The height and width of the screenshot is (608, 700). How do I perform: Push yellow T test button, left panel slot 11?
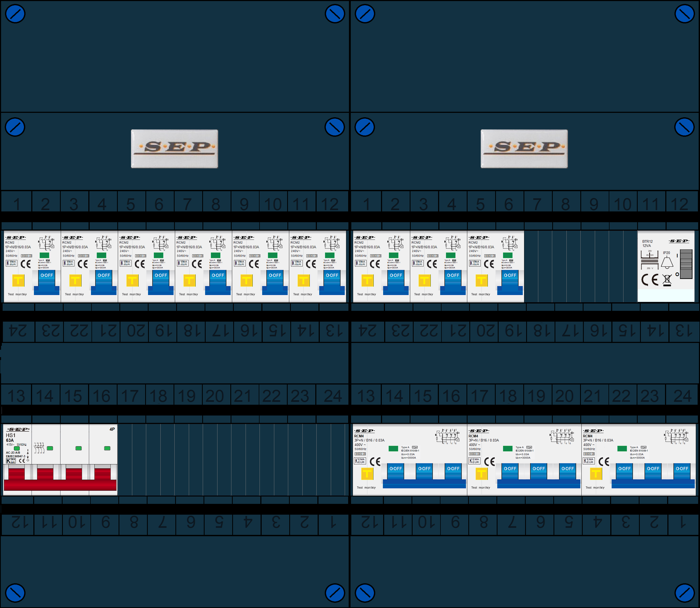(x=303, y=281)
